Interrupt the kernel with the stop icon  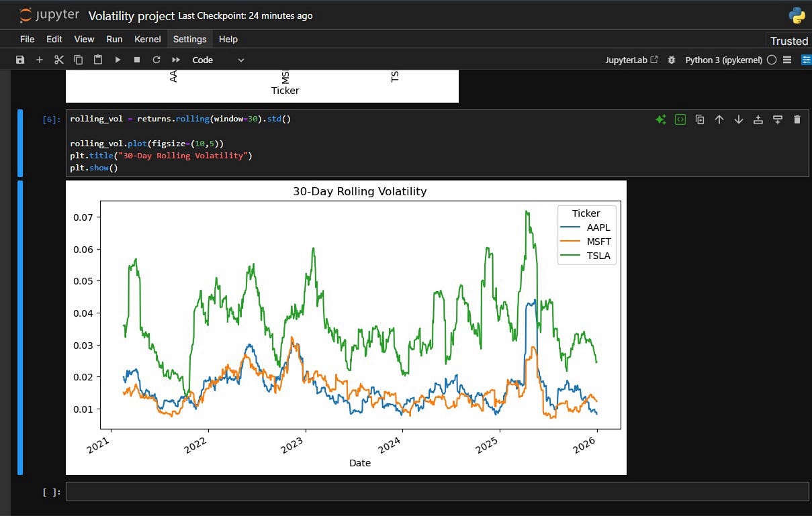point(137,60)
